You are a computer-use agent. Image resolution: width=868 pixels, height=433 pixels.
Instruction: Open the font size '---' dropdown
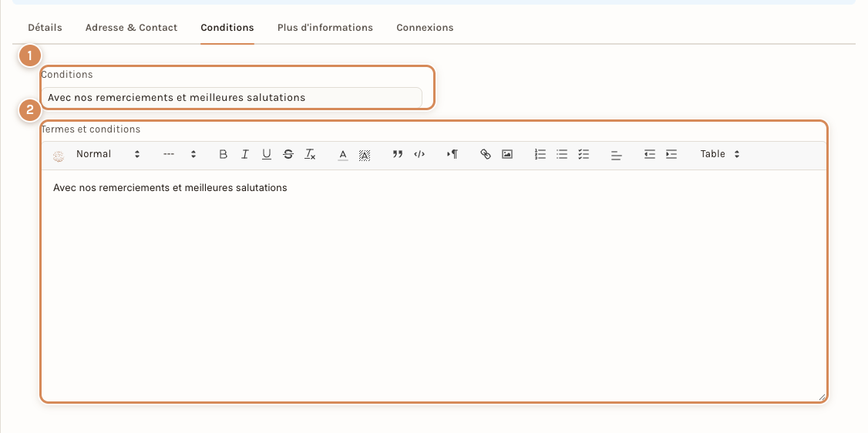click(180, 154)
